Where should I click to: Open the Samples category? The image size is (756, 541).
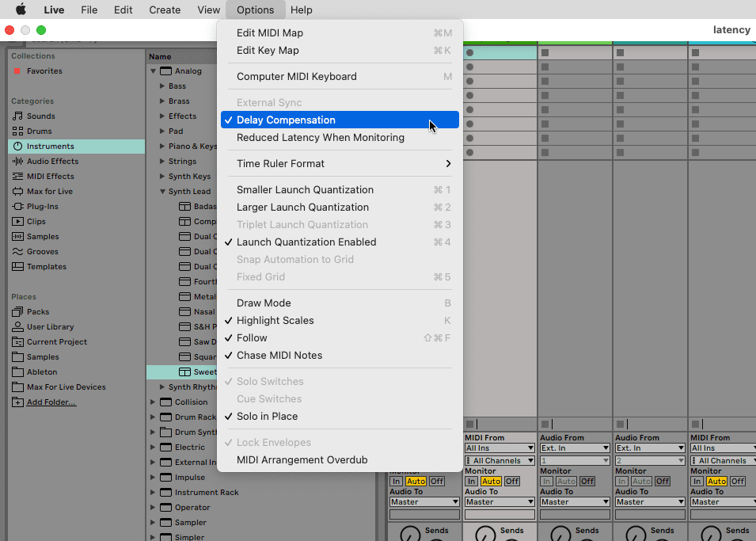[43, 237]
